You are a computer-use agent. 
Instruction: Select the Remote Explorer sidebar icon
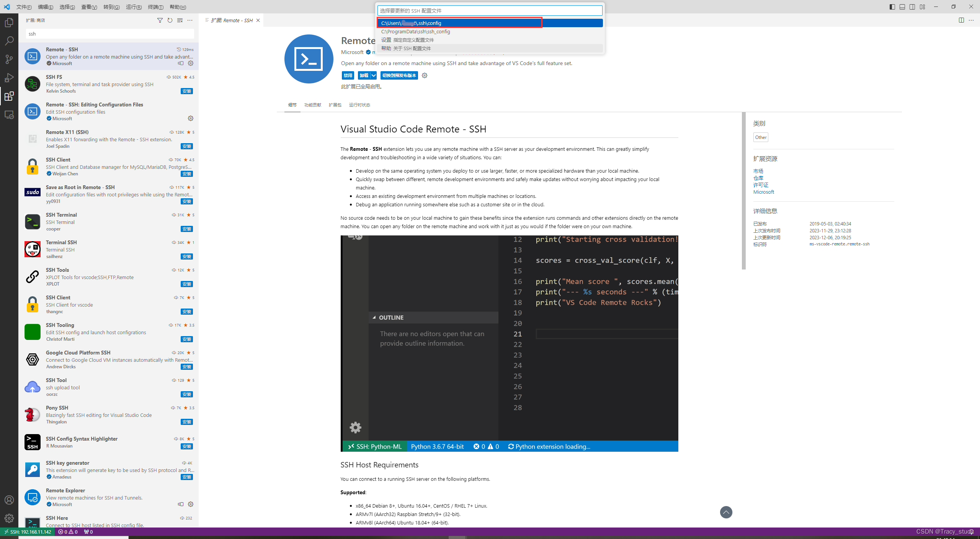tap(10, 114)
